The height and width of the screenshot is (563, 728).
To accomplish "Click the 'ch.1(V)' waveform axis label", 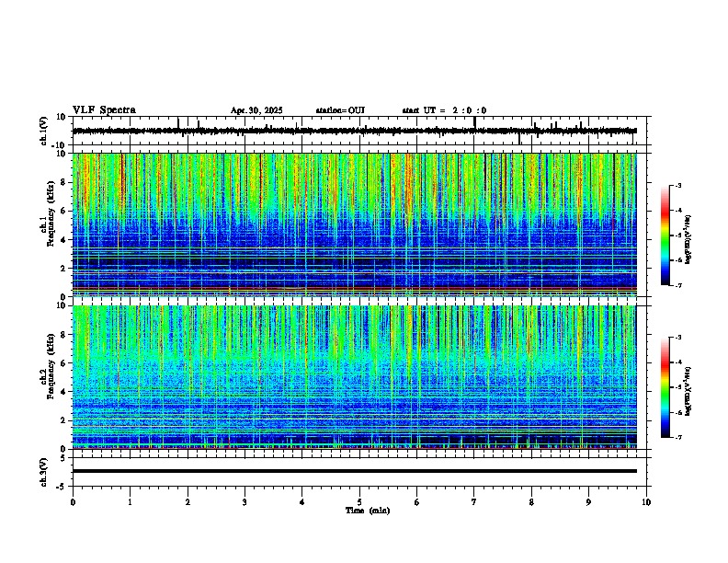I will 44,131.
